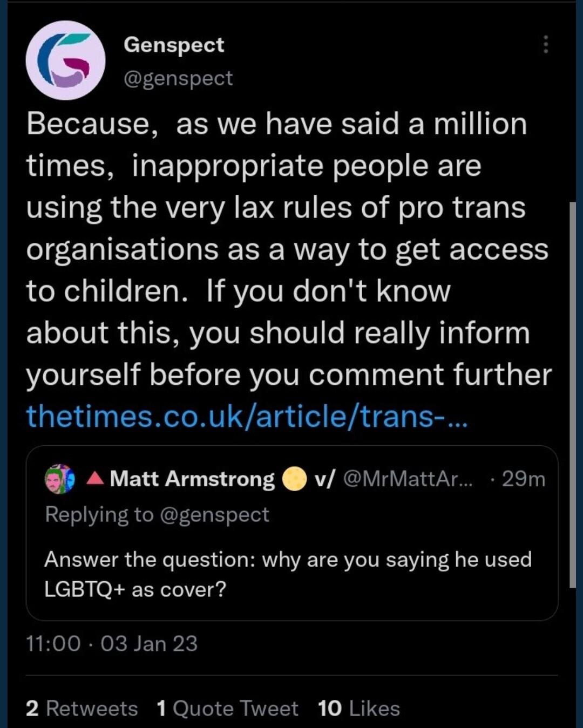Image resolution: width=583 pixels, height=728 pixels.
Task: Click the yellow moon emoji after Matt Armstrong
Action: click(294, 479)
